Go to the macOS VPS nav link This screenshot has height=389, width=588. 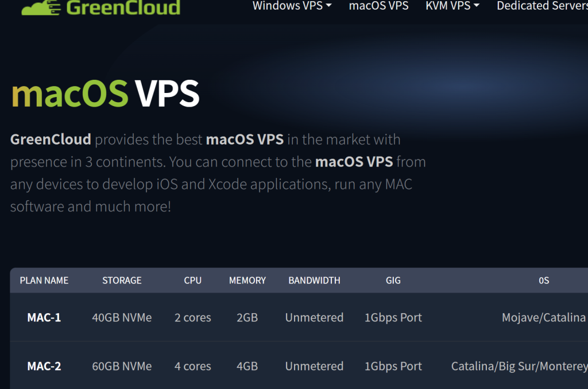379,6
